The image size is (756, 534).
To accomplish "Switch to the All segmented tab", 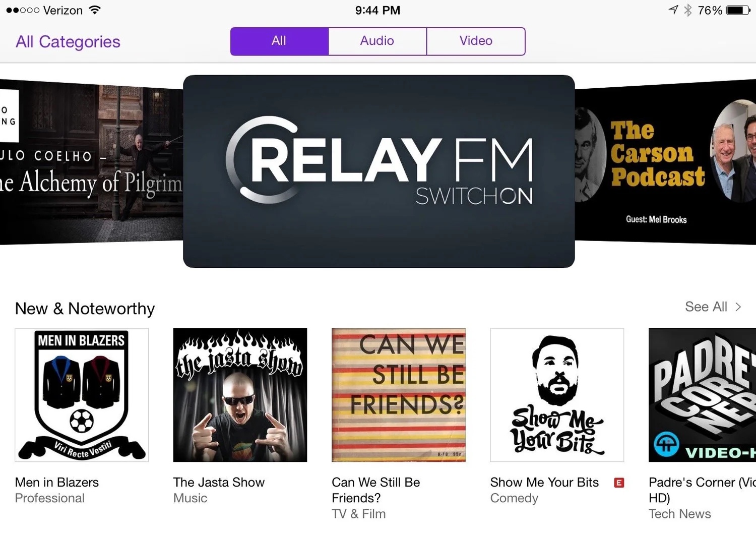I will [279, 41].
